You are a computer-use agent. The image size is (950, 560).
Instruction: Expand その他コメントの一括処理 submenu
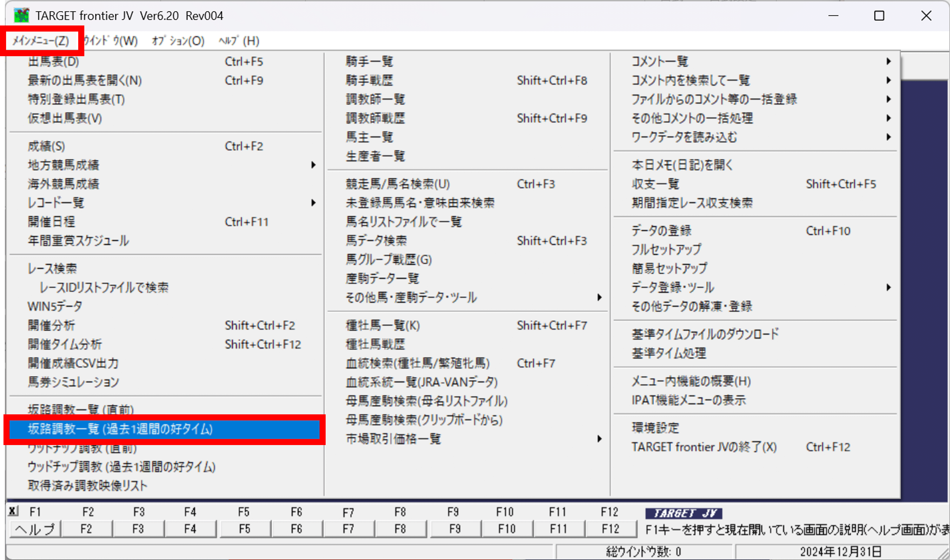(755, 118)
